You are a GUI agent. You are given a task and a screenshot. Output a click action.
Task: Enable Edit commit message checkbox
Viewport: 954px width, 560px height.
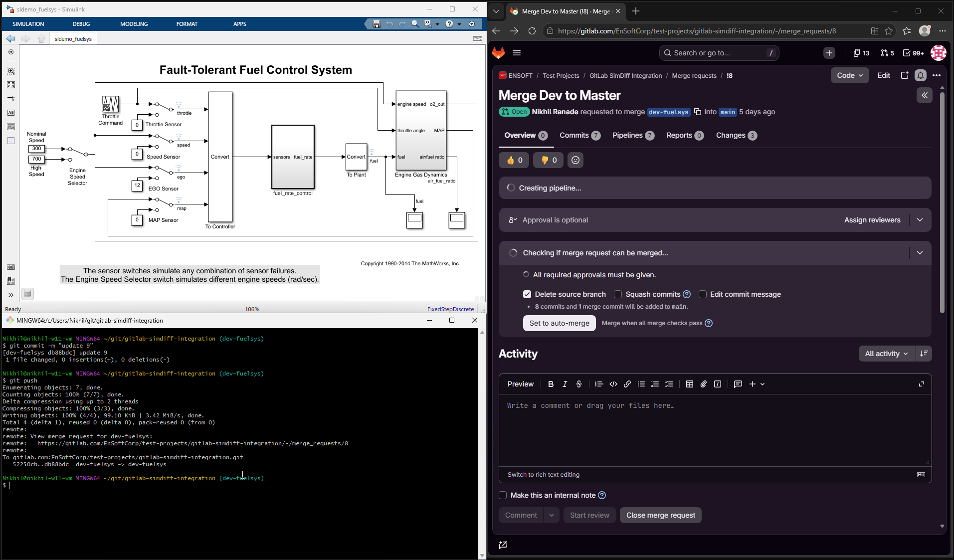703,294
